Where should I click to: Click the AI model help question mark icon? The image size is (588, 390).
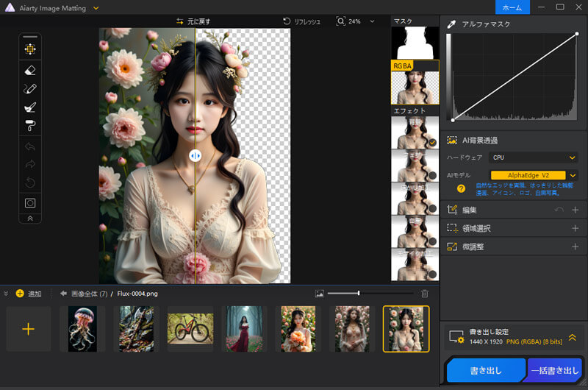(x=462, y=188)
